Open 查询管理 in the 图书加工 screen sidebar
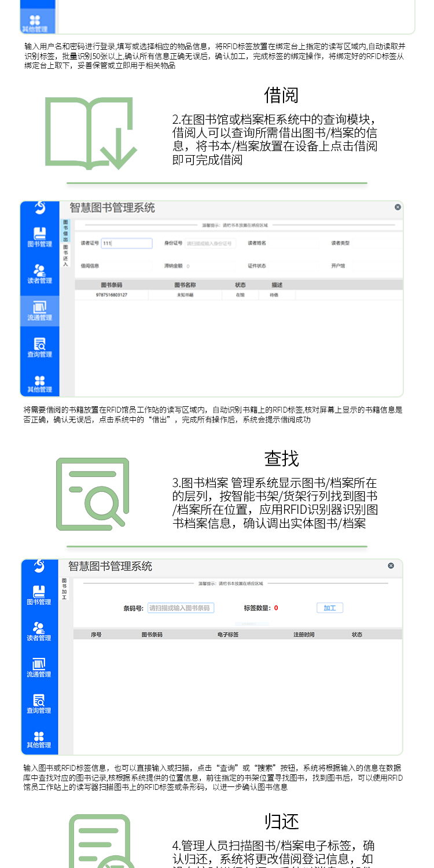This screenshot has width=434, height=868. coord(39,704)
